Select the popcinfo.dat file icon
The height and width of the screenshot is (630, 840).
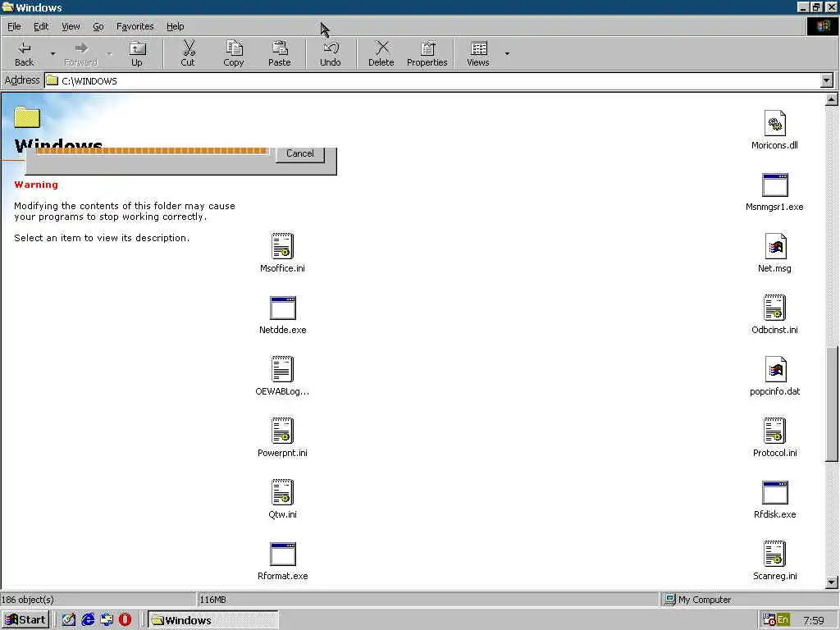coord(774,369)
